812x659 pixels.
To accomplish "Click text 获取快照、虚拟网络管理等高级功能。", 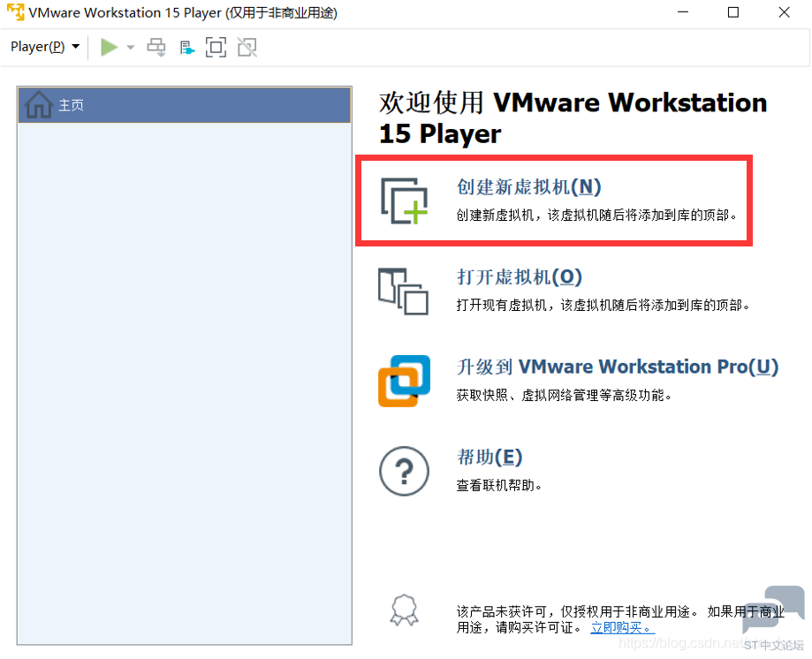I will 564,396.
